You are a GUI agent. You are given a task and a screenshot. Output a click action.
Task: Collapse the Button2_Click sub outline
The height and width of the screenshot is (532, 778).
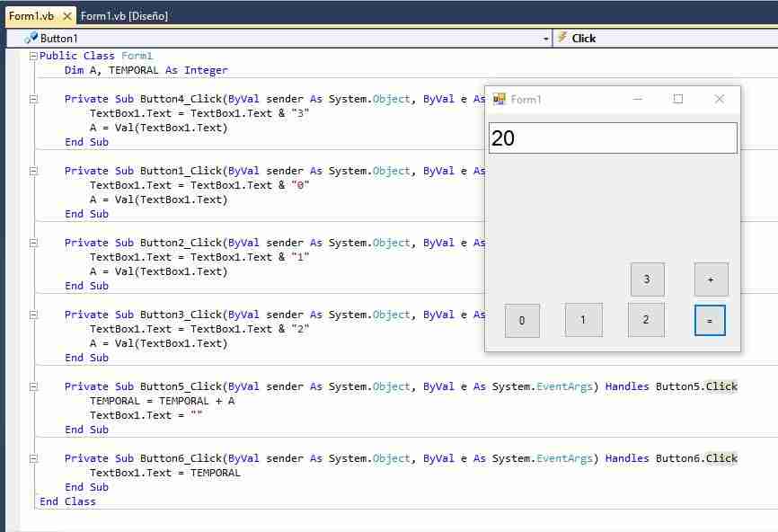[x=33, y=244]
